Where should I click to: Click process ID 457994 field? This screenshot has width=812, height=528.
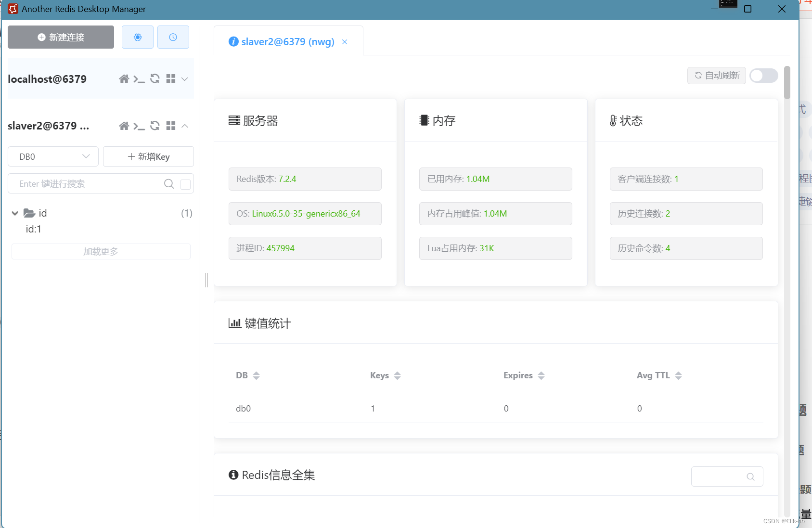pos(305,248)
